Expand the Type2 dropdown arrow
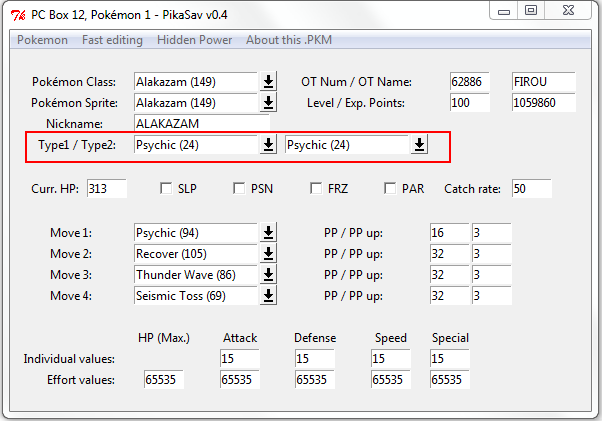This screenshot has height=421, width=602. click(x=419, y=145)
